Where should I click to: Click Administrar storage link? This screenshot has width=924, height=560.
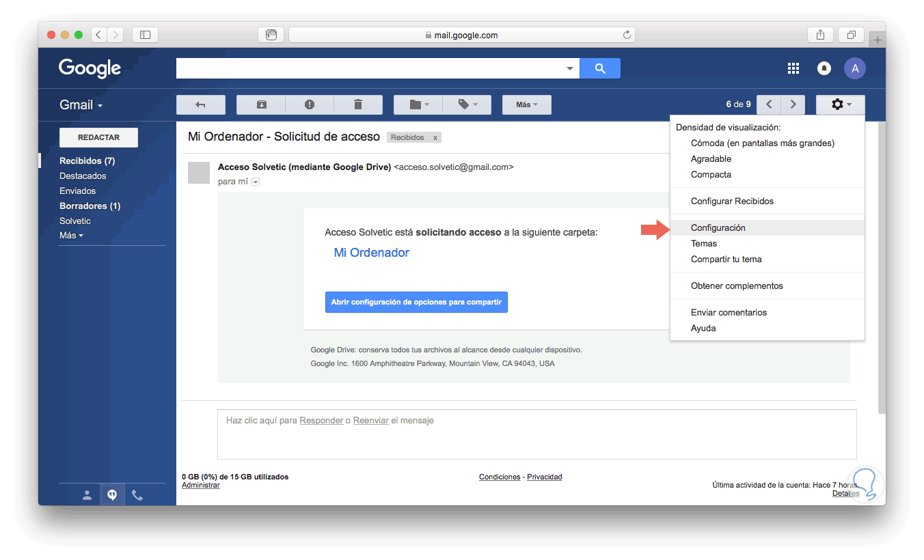point(201,486)
